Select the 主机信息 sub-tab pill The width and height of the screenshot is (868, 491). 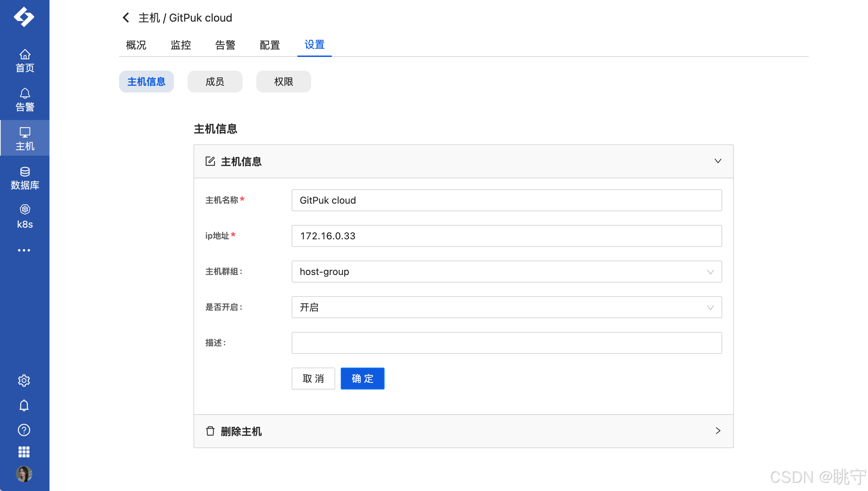point(146,82)
